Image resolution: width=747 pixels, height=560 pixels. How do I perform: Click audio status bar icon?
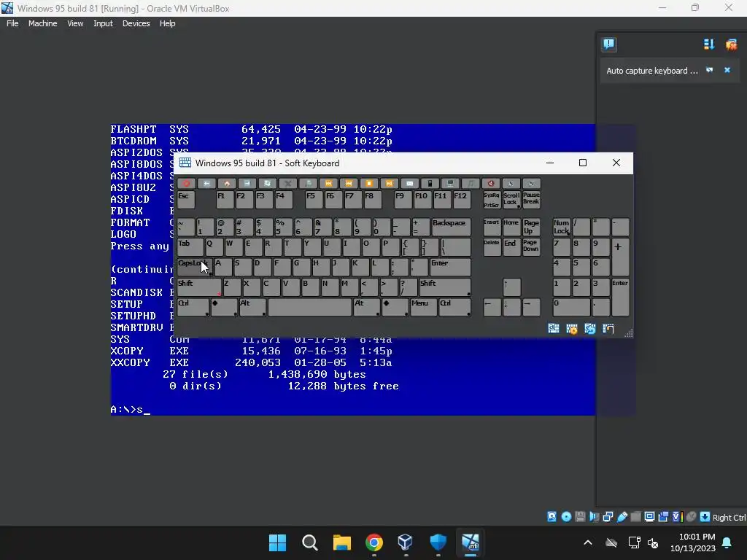(594, 517)
